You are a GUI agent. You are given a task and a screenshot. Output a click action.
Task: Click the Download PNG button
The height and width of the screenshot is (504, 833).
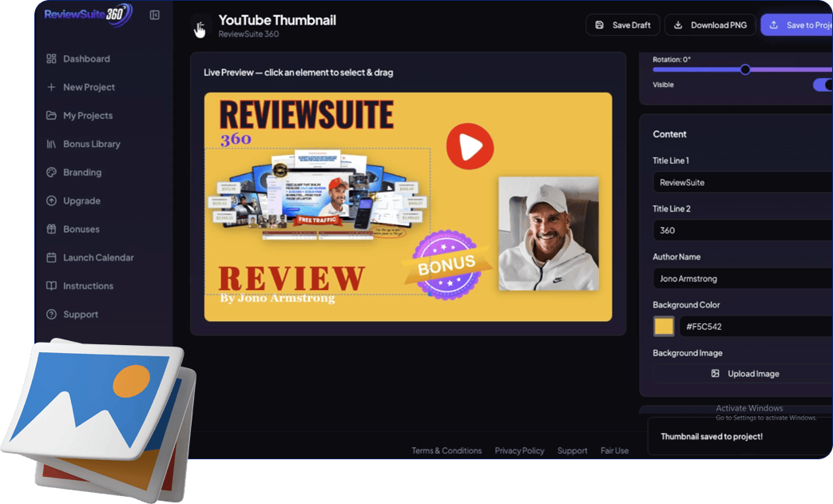click(710, 25)
